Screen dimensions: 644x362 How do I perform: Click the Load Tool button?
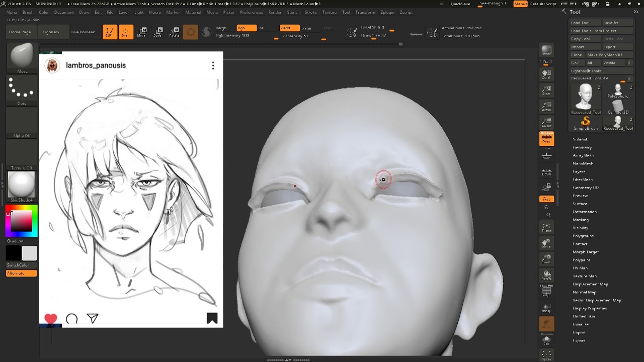pyautogui.click(x=585, y=23)
